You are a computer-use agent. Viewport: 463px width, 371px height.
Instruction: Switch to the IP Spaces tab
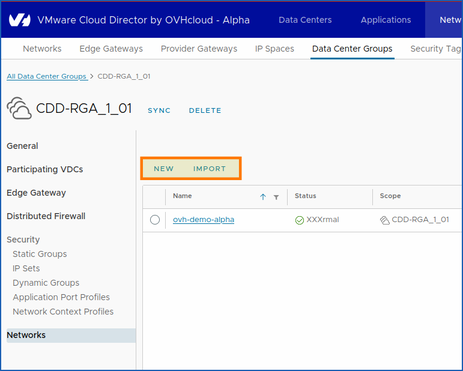point(274,49)
